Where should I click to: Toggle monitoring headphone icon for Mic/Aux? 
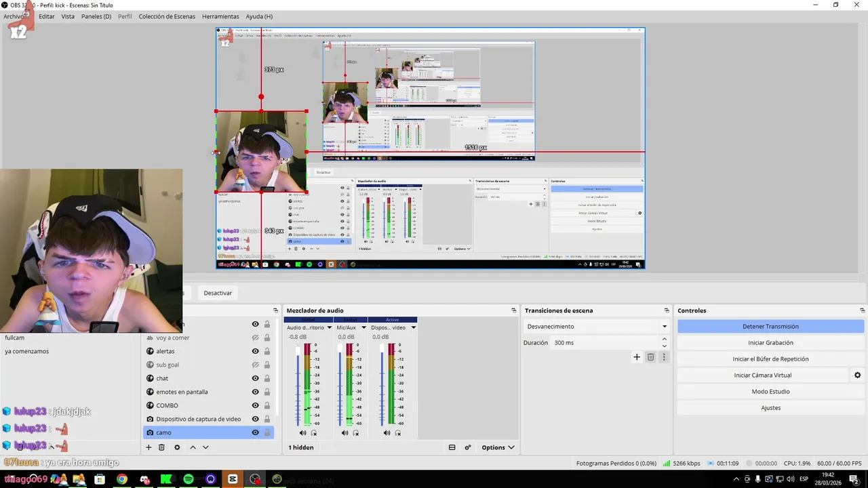355,433
